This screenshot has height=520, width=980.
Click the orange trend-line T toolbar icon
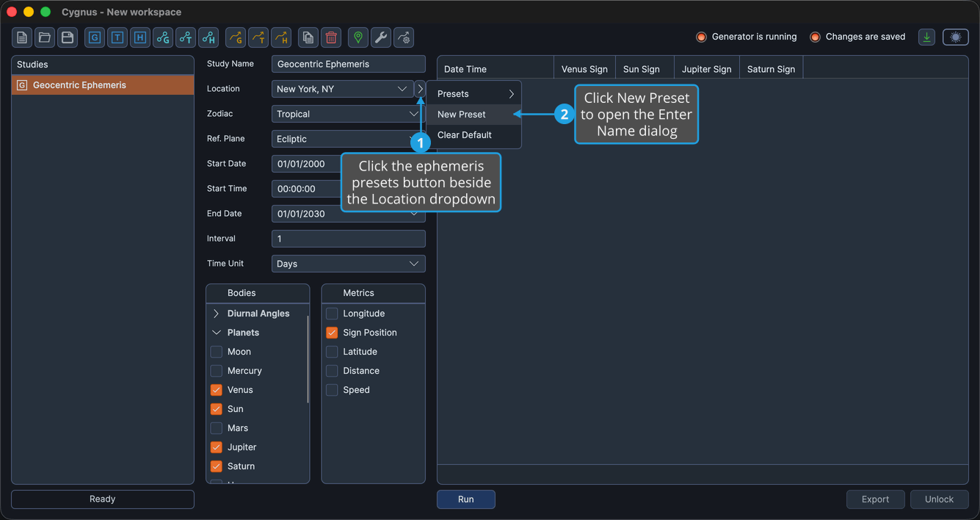tap(258, 37)
